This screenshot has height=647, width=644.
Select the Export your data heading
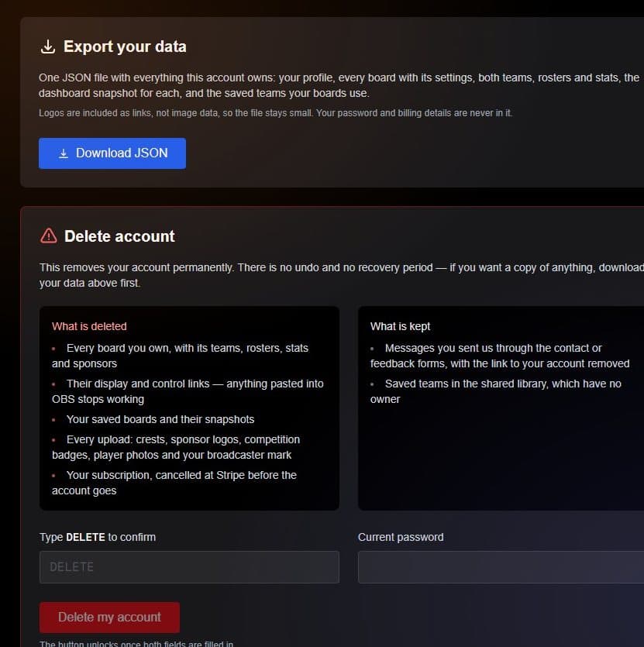125,46
